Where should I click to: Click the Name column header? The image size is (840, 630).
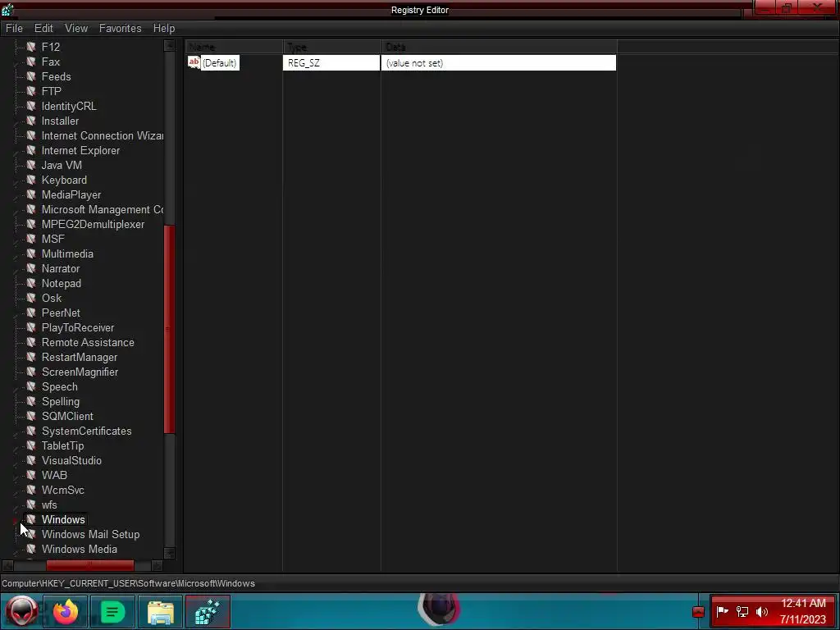234,47
